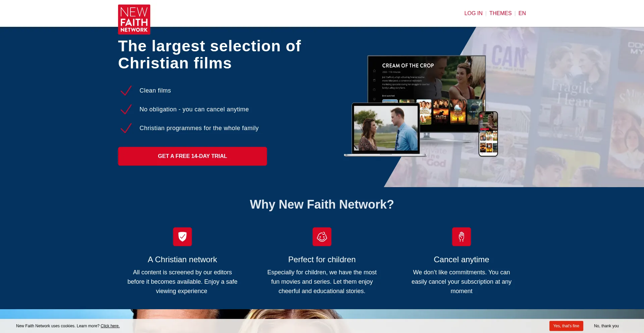The image size is (644, 333).
Task: Click the checkmark beside No obligation
Action: [126, 109]
